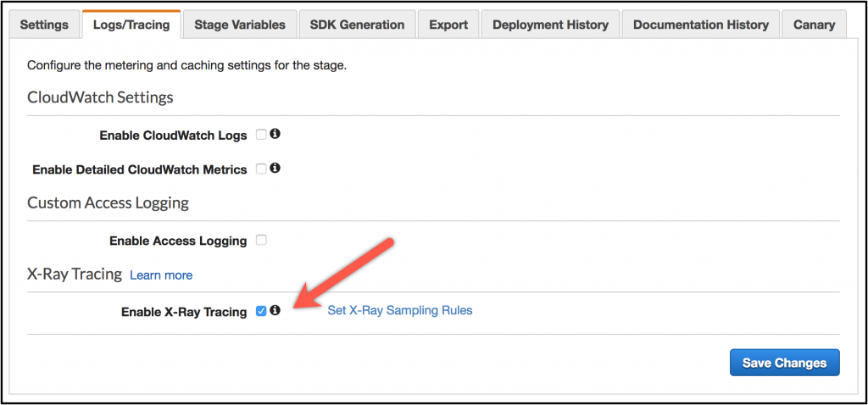Uncheck the Enable X-Ray Tracing checkbox

tap(261, 312)
